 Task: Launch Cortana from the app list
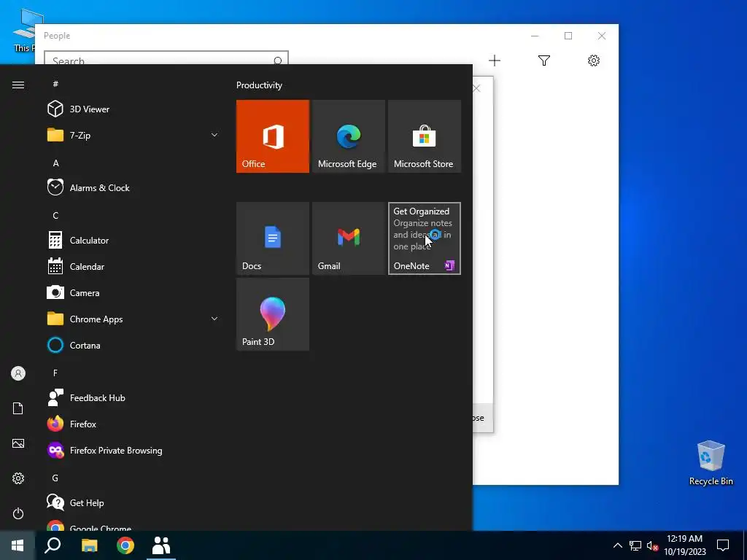point(133,345)
